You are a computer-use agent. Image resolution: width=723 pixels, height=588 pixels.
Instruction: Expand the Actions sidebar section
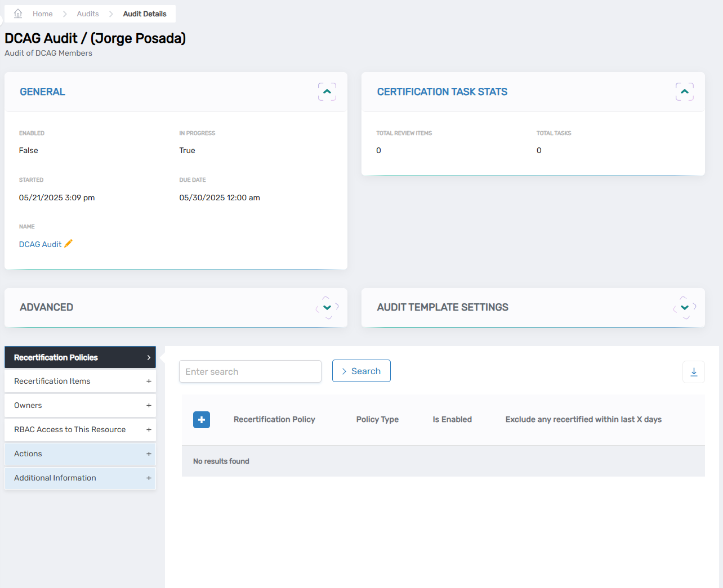149,454
